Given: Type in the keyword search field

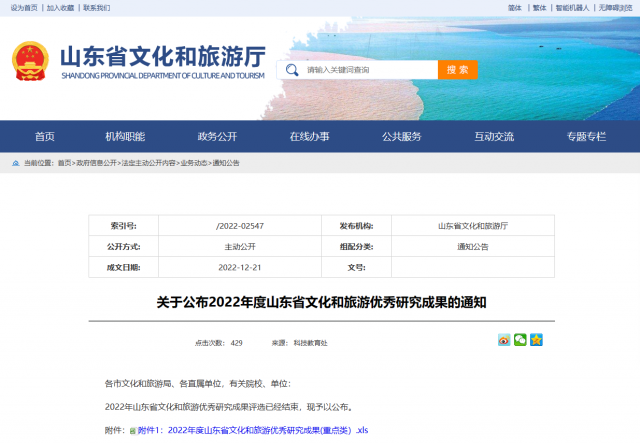Looking at the screenshot, I should pos(370,70).
